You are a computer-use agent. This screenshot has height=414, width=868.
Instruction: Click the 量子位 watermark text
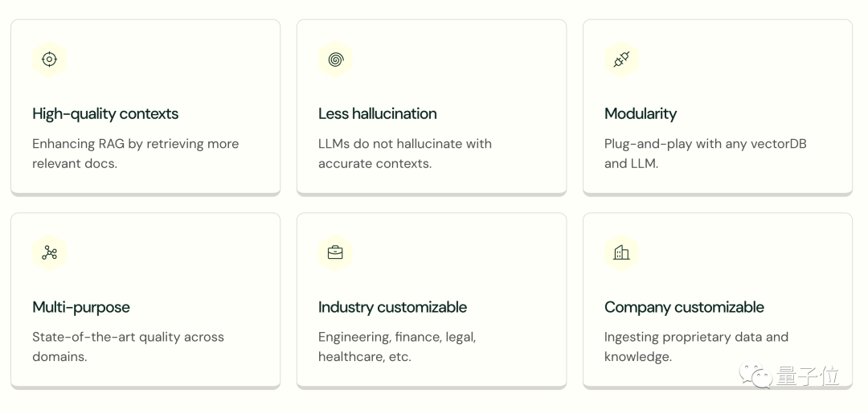tap(808, 375)
